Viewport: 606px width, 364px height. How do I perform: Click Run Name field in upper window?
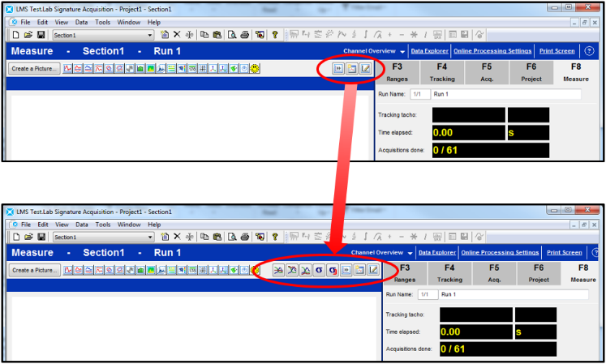506,94
